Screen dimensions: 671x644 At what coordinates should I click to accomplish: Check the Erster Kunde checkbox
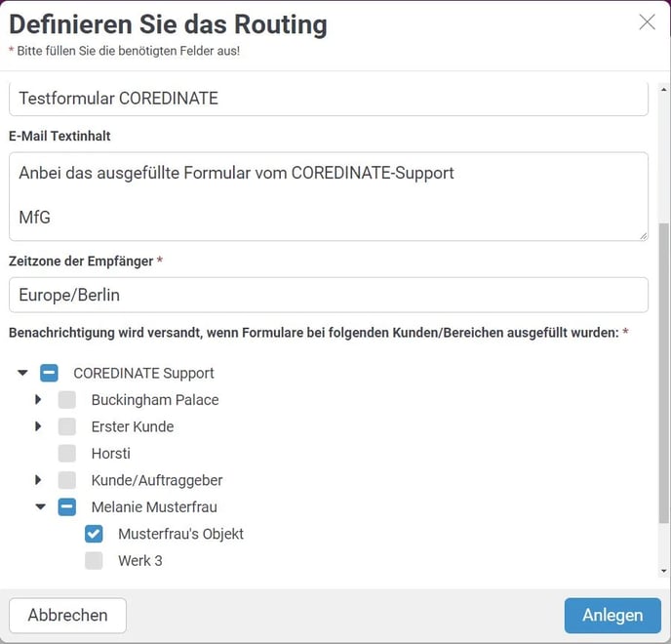point(67,426)
